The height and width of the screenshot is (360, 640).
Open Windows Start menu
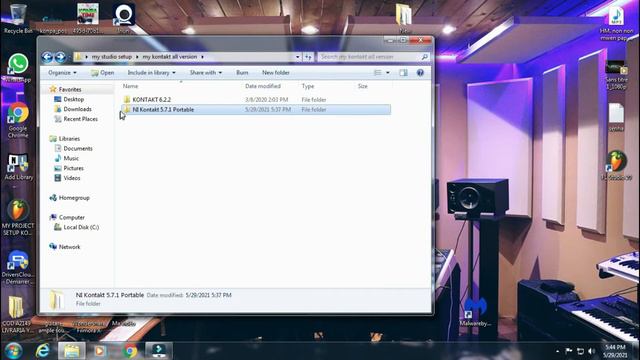coord(13,351)
